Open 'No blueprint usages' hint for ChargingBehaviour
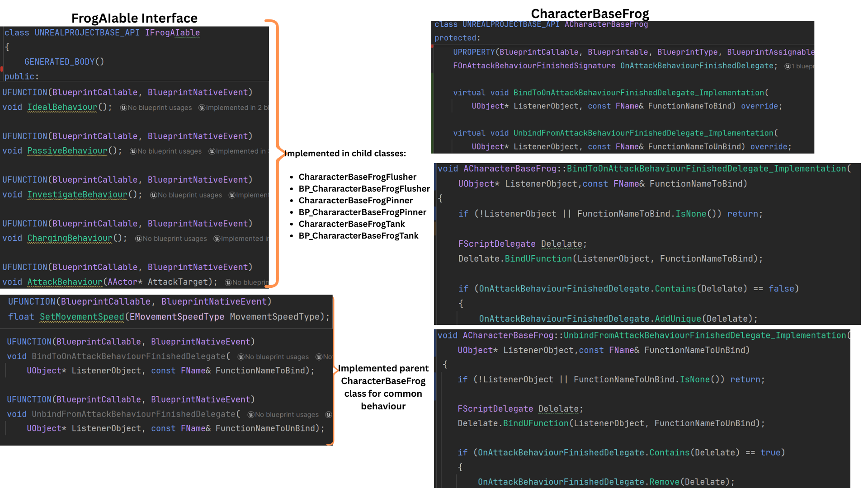The width and height of the screenshot is (868, 488). [175, 239]
